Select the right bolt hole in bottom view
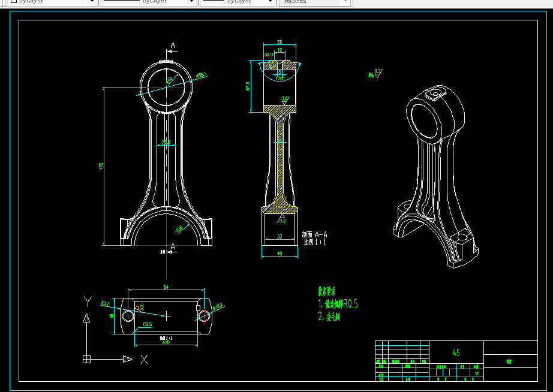 tap(204, 316)
